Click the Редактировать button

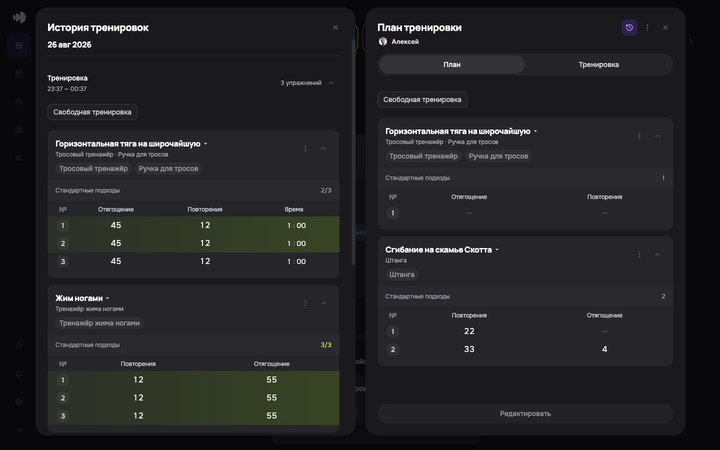click(x=525, y=414)
